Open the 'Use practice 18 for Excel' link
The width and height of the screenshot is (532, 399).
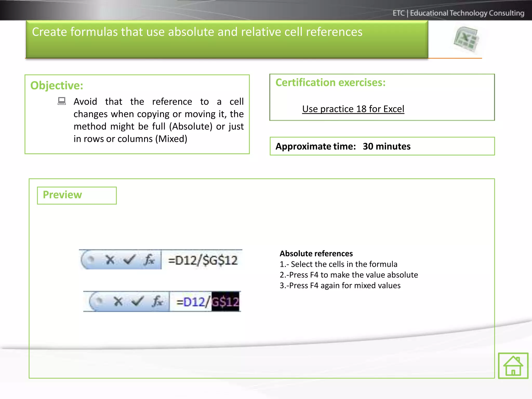(353, 109)
